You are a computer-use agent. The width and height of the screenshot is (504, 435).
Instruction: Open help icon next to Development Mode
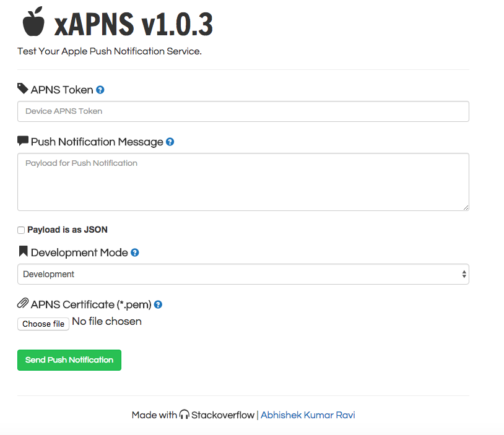tap(135, 252)
